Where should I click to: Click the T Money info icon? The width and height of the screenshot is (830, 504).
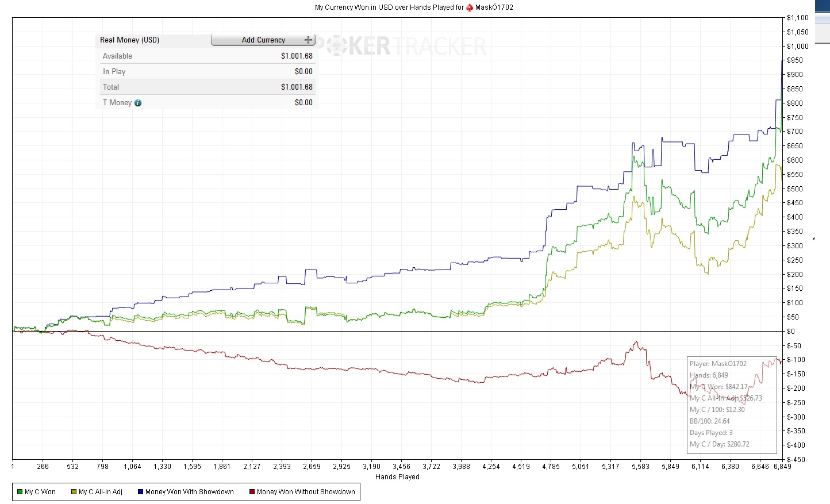pos(138,103)
